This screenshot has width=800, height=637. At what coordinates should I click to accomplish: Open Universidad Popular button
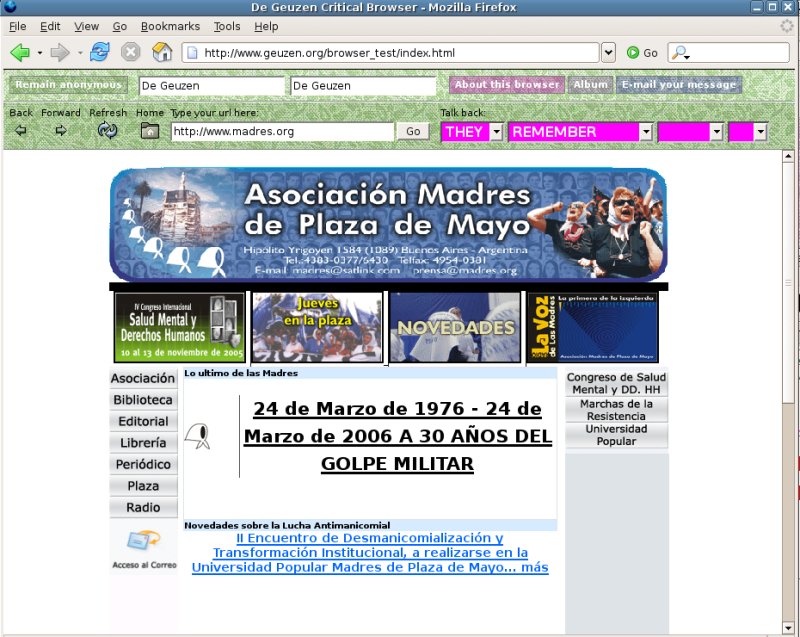click(x=616, y=436)
